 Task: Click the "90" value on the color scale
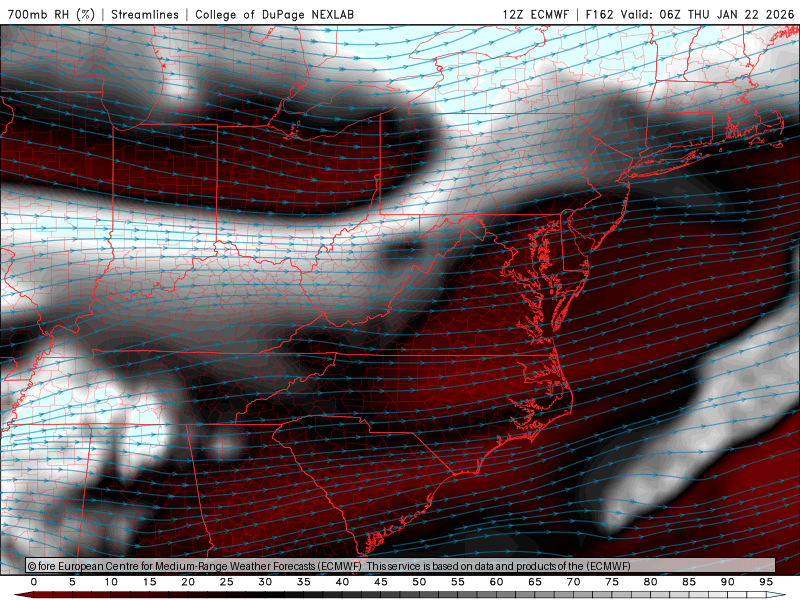728,582
